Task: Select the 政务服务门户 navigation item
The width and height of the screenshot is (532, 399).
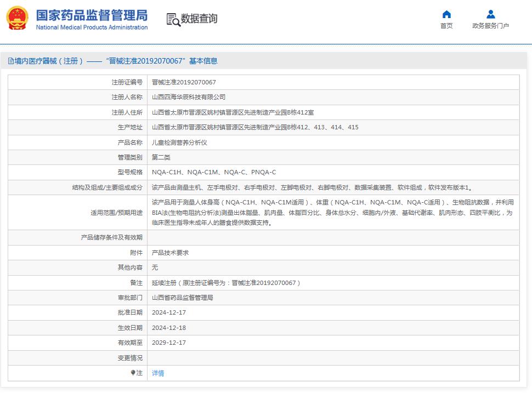Action: (x=491, y=25)
